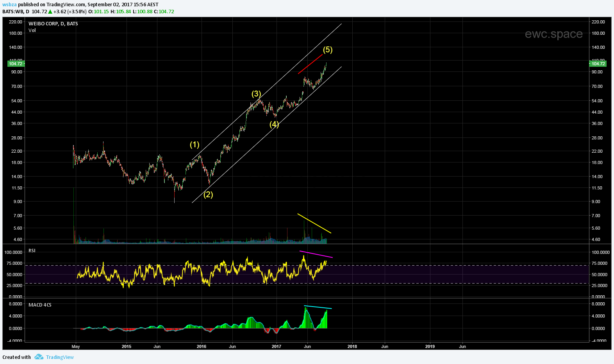614x364 pixels.
Task: Click the RSI indicator label
Action: pos(32,251)
